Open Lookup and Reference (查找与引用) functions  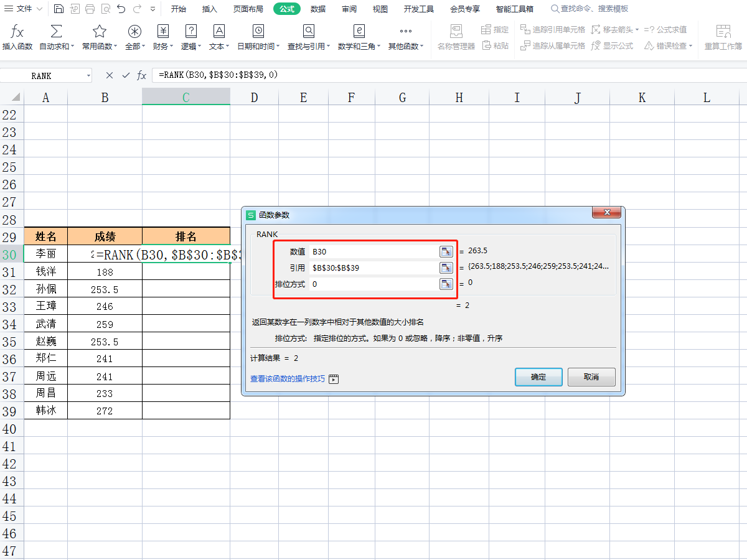(x=309, y=32)
